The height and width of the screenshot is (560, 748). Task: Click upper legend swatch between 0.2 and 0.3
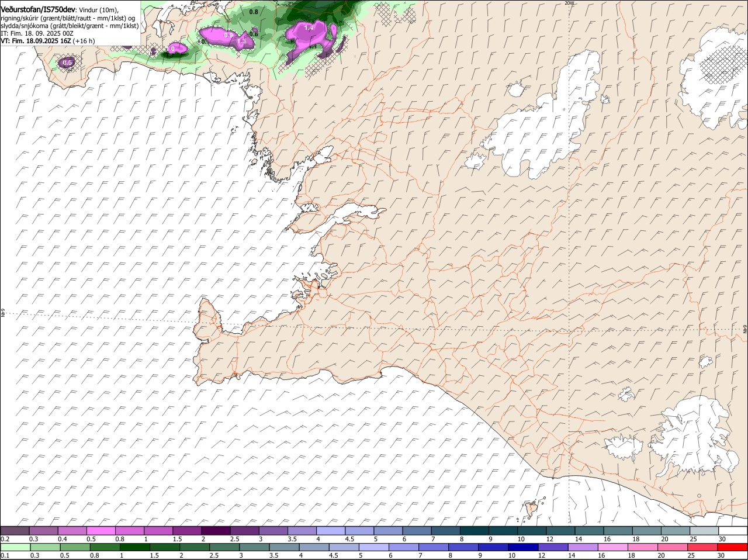tap(15, 531)
